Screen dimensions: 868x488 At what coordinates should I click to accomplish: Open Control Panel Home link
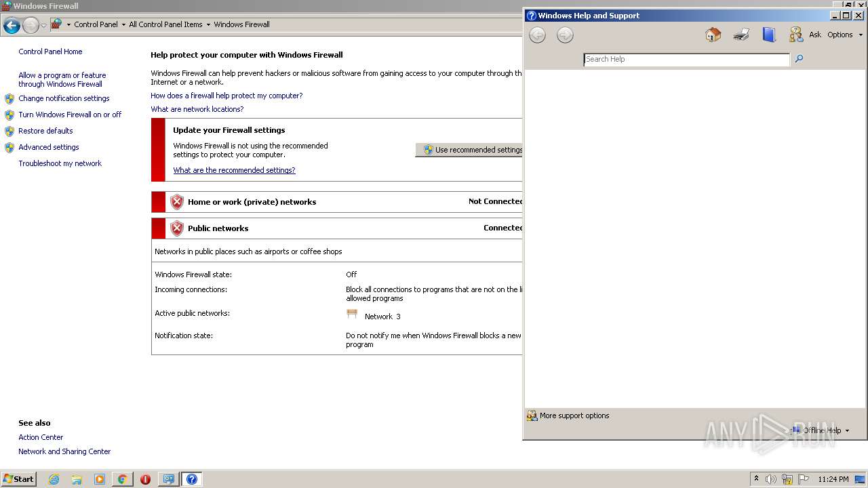pyautogui.click(x=50, y=52)
